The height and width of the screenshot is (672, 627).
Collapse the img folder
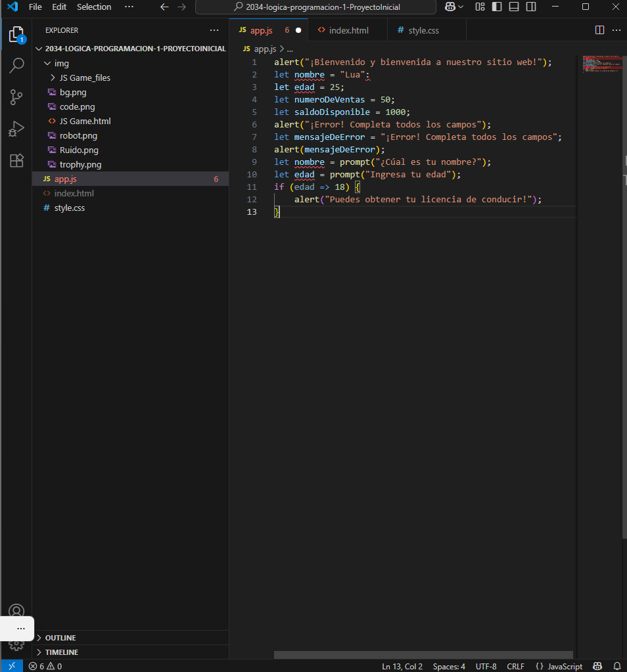pyautogui.click(x=131, y=64)
